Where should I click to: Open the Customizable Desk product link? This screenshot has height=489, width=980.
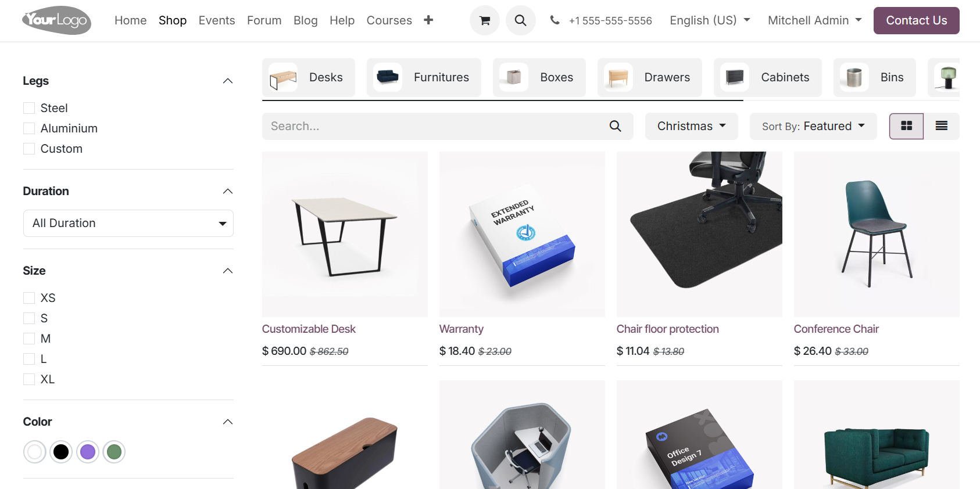(309, 329)
